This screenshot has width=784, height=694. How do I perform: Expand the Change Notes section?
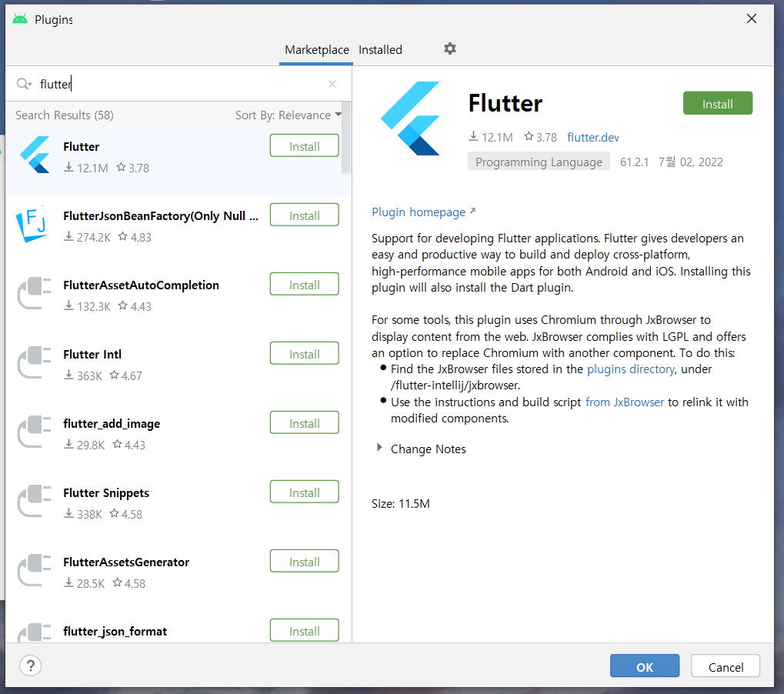(x=379, y=448)
